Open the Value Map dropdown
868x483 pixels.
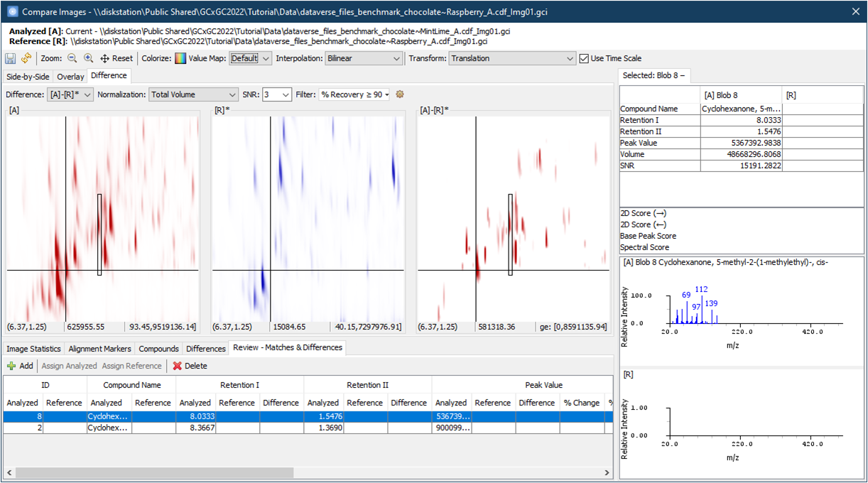(250, 58)
